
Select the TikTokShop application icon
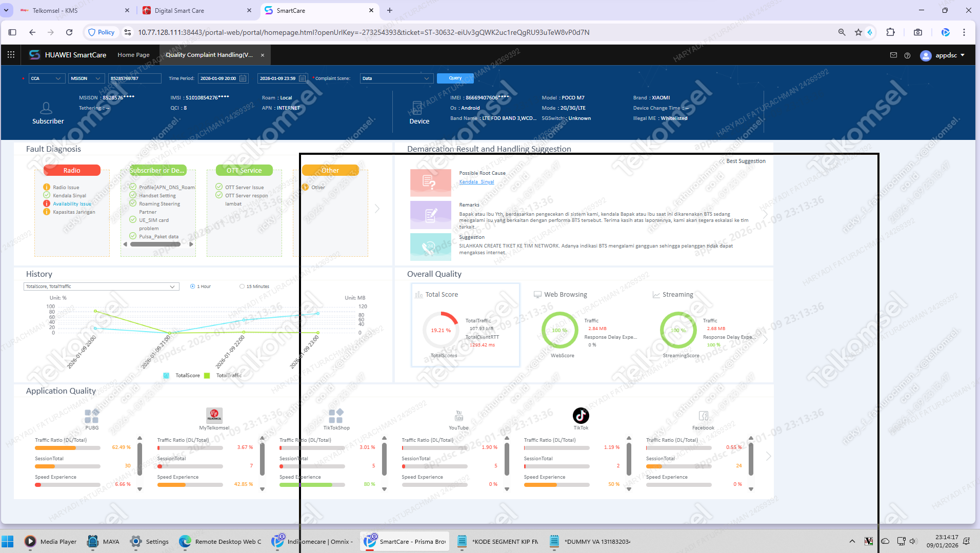click(x=336, y=416)
